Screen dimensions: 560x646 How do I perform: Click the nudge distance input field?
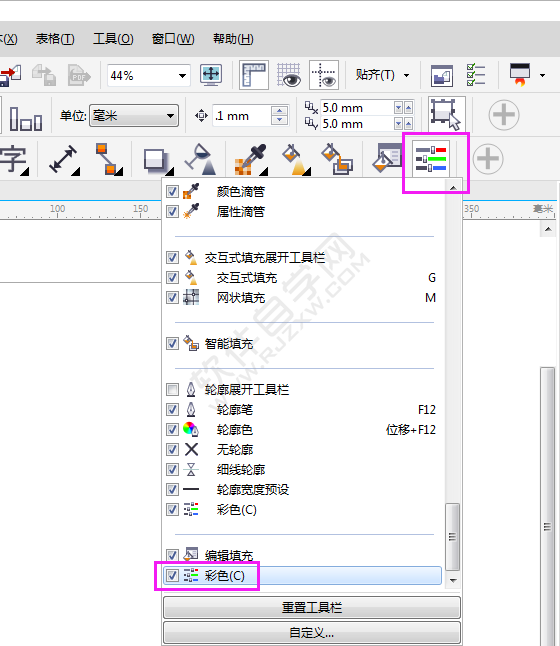click(x=242, y=116)
